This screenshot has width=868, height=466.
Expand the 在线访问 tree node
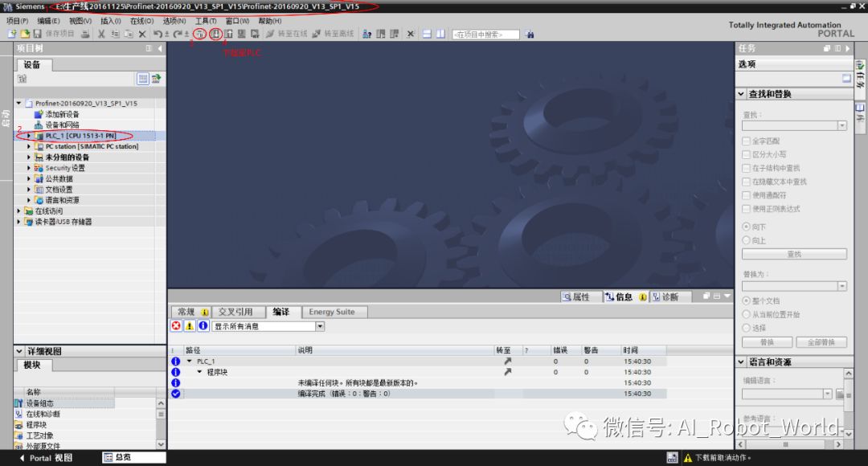tap(18, 211)
